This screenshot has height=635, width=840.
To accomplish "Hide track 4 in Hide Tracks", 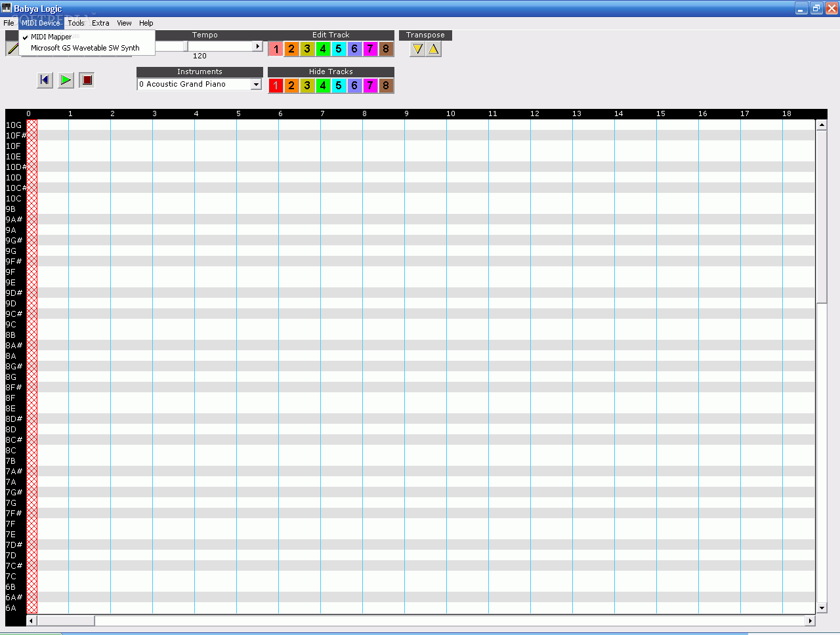I will coord(323,86).
